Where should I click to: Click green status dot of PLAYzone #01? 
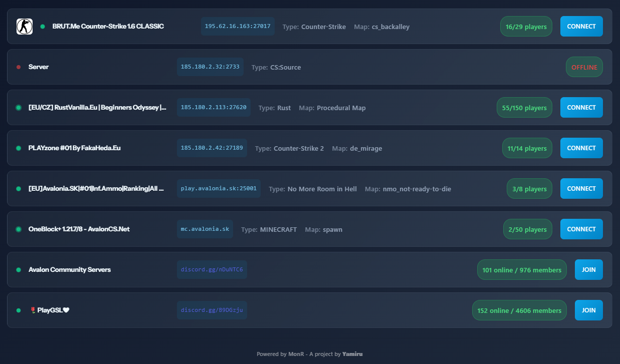pyautogui.click(x=19, y=148)
